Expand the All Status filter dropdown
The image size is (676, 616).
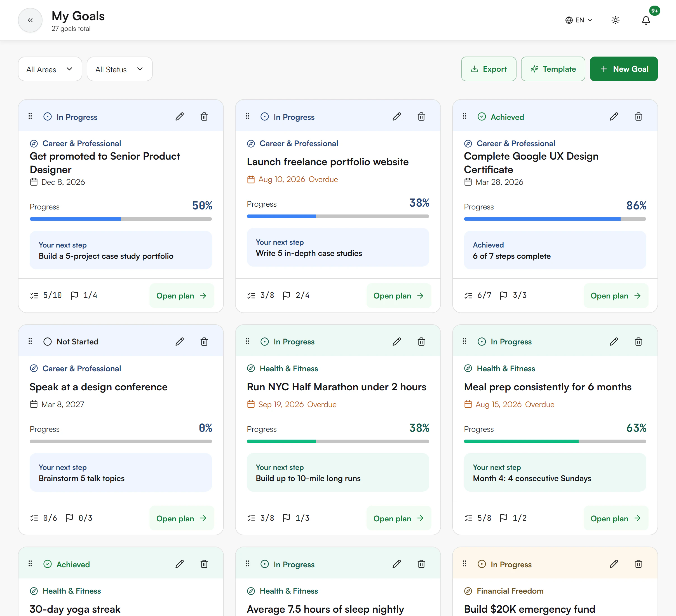[120, 69]
